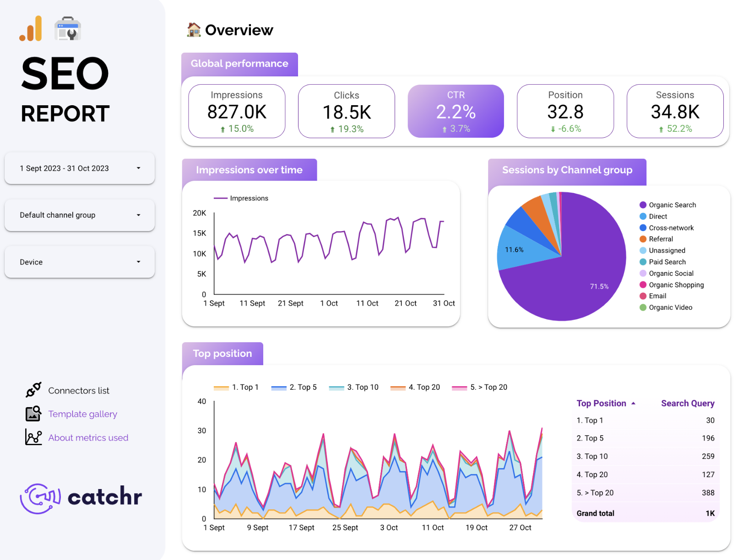Screen dimensions: 749x560
Task: Open the Template gallery link
Action: [82, 414]
